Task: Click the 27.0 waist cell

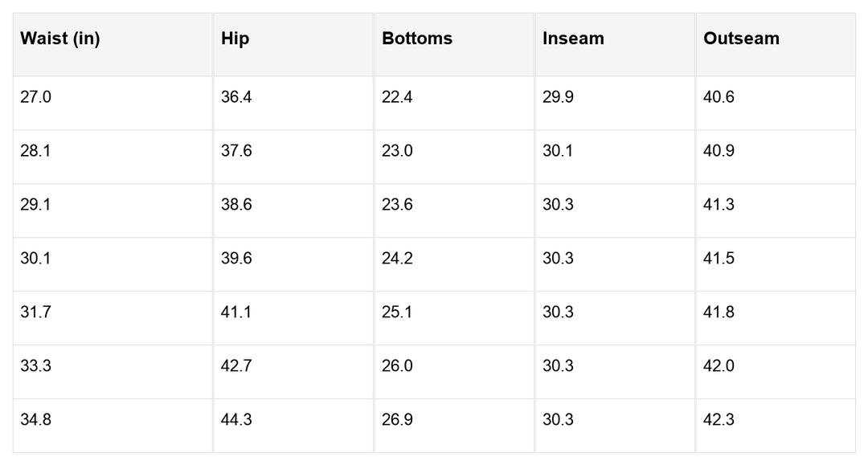Action: pos(35,97)
